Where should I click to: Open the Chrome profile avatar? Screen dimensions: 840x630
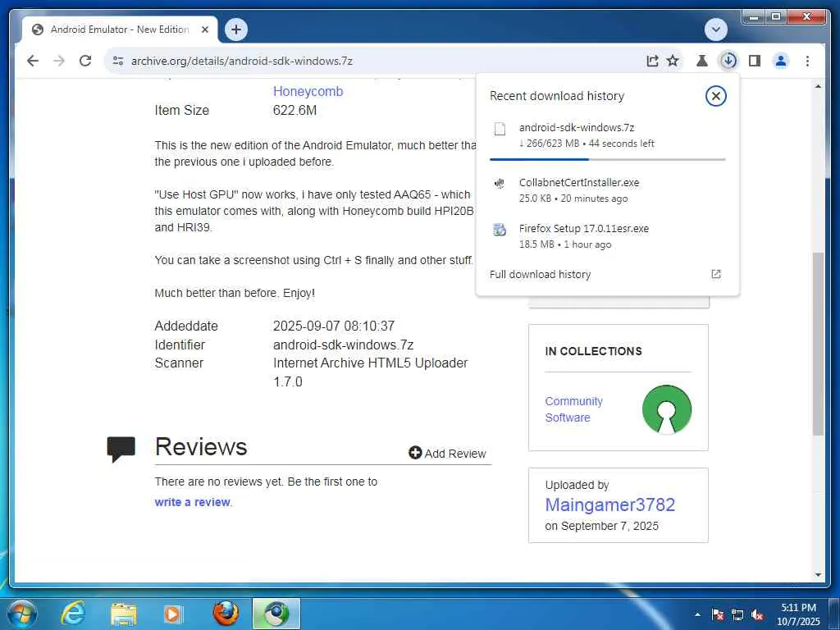pos(781,61)
